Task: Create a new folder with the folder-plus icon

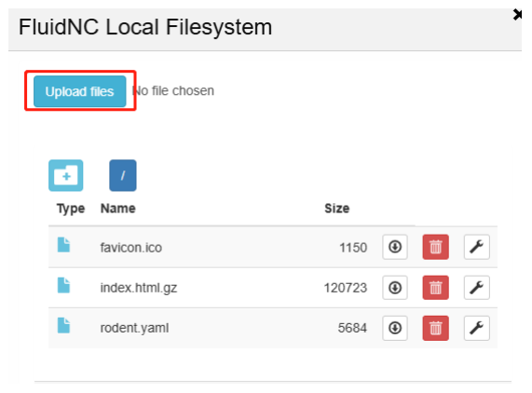Action: point(66,175)
